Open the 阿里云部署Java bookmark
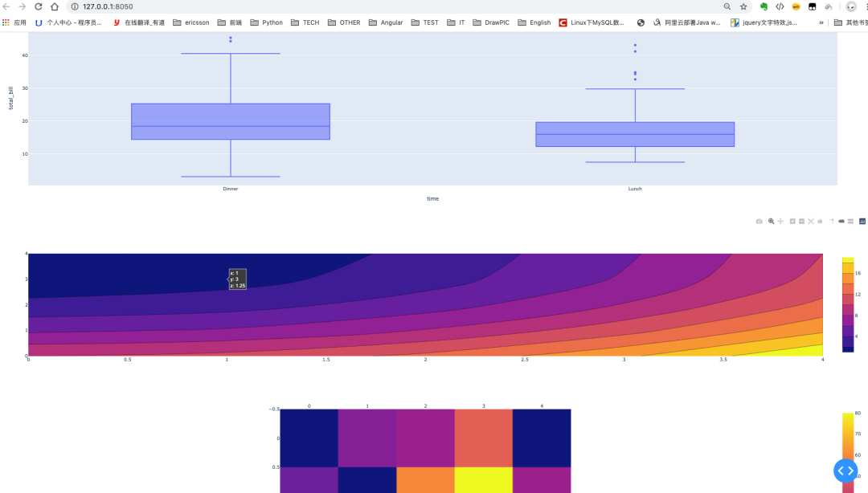This screenshot has height=493, width=868. [686, 22]
